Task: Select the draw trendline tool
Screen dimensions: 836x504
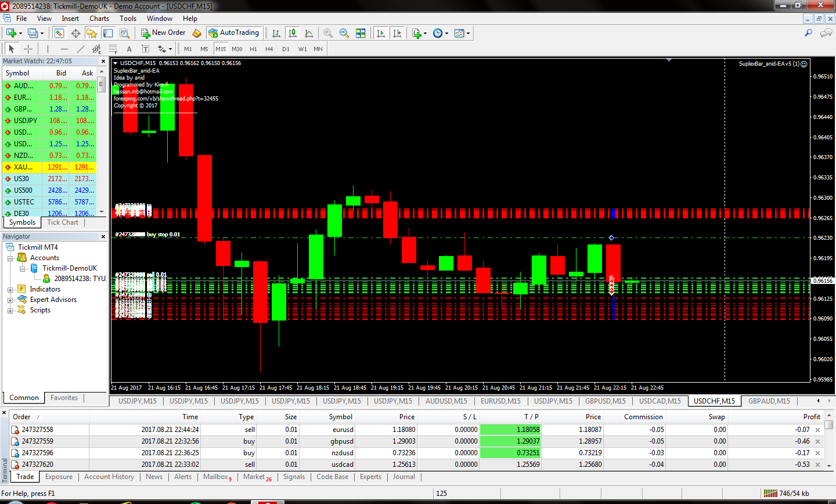Action: (81, 49)
